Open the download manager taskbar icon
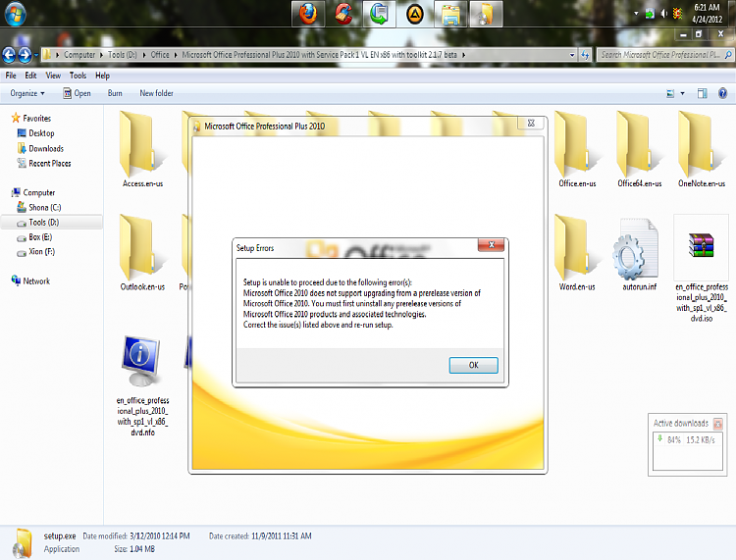Viewport: 736px width, 560px height. [x=379, y=14]
